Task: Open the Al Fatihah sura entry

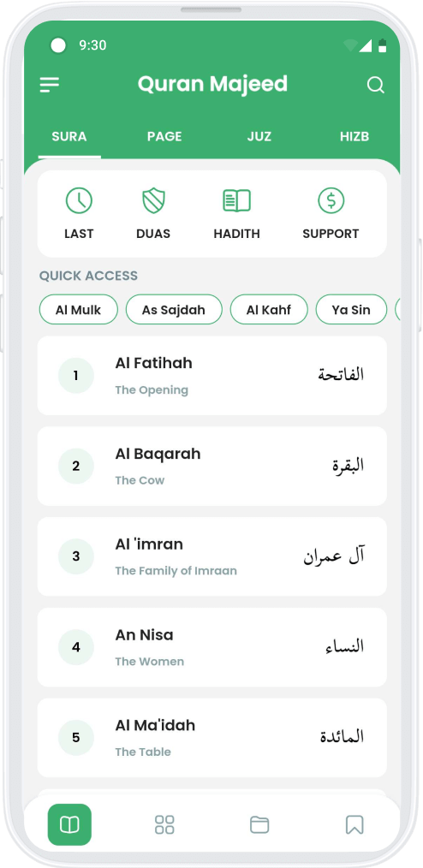Action: pos(212,375)
